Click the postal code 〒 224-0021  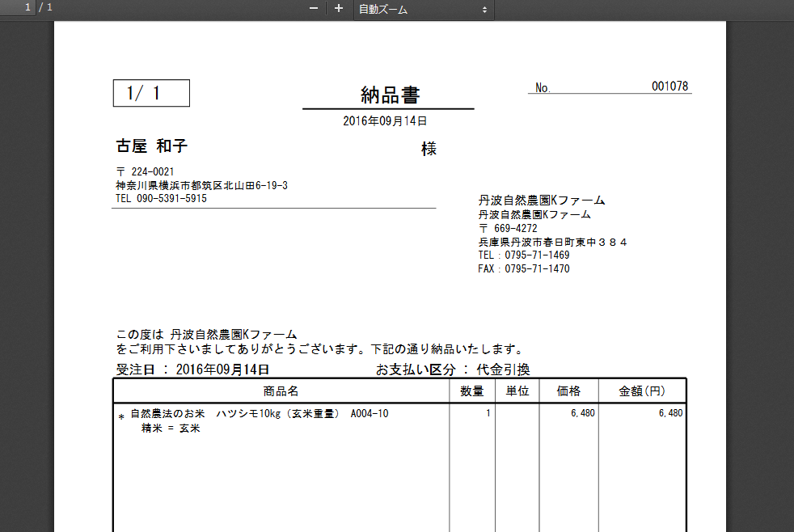click(145, 171)
